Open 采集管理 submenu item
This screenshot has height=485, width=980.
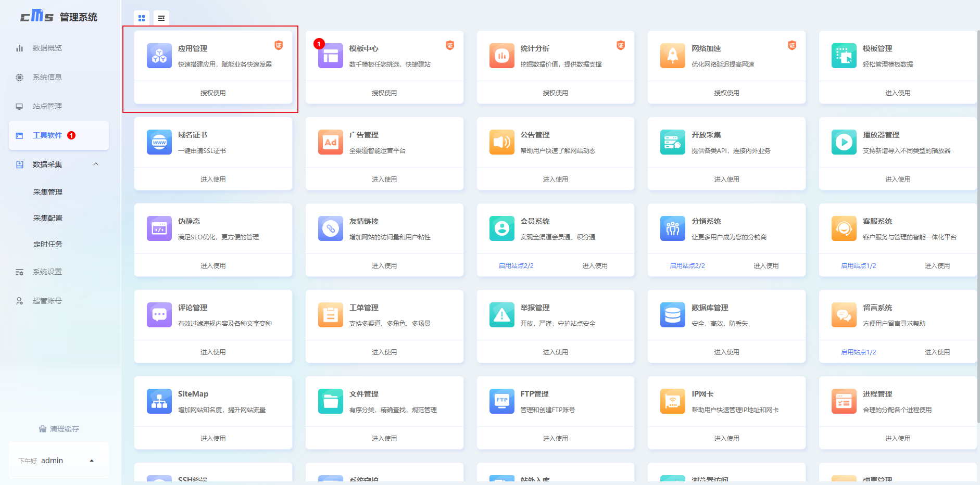click(48, 192)
